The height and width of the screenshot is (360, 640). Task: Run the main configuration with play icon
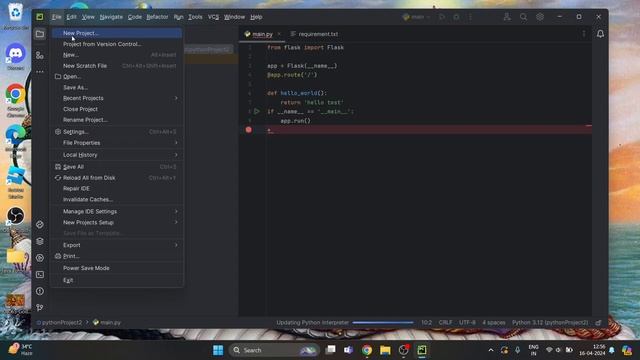click(x=442, y=17)
